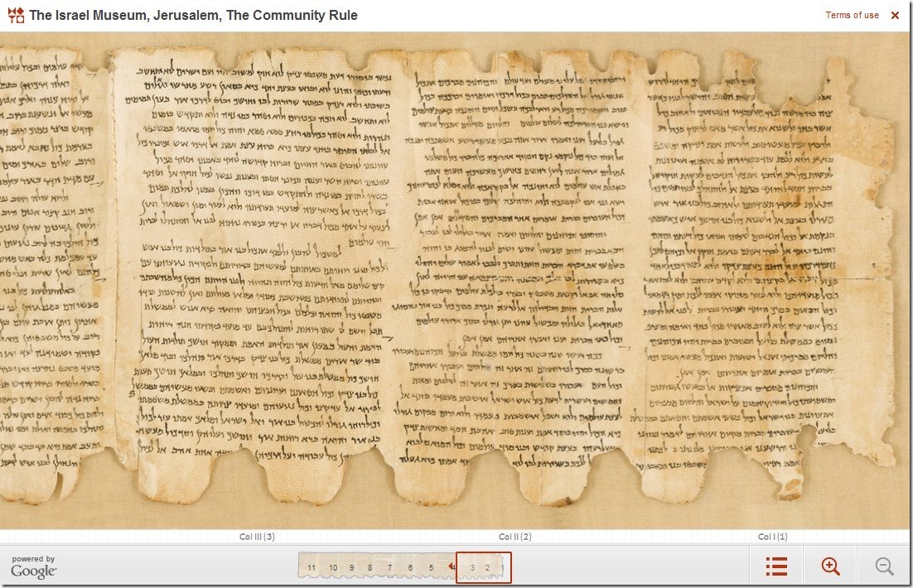Jump to column 8 in the navigator
This screenshot has width=913, height=588.
tap(370, 567)
